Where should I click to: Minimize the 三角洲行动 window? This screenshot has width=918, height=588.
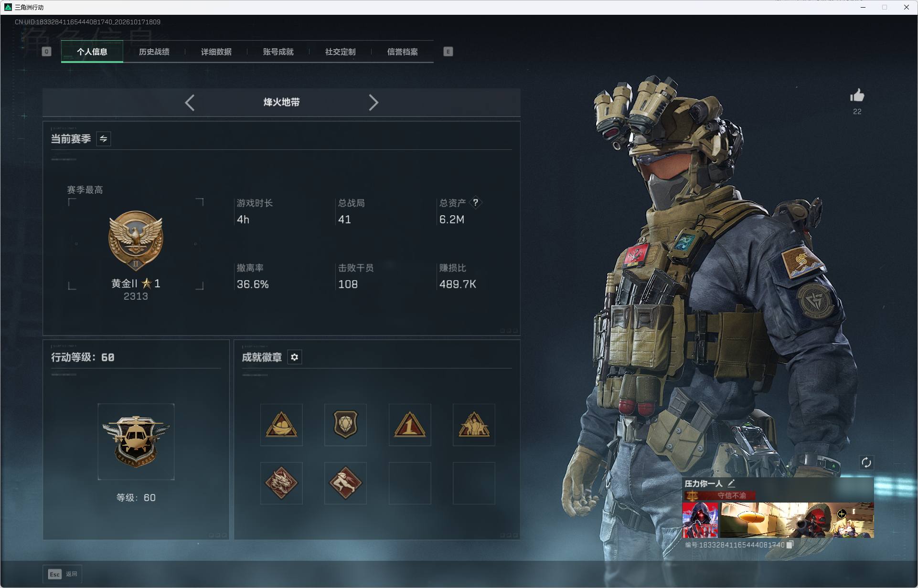click(863, 7)
